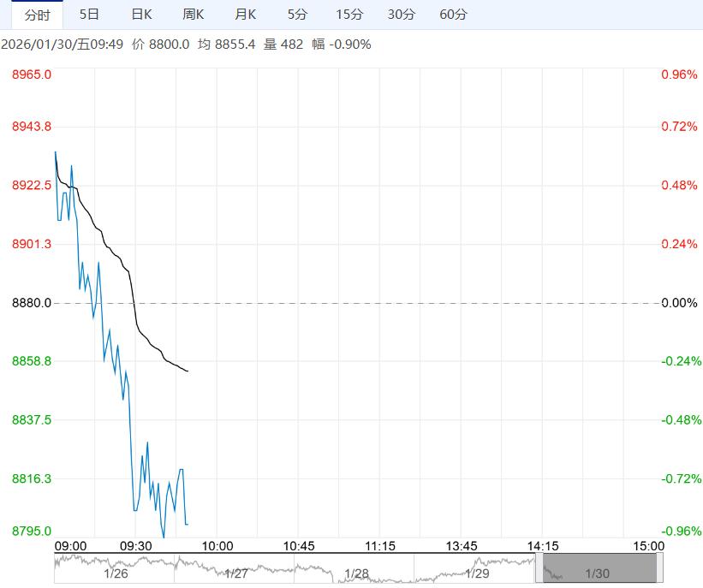Click the blue price line's lowest point near 09:40
Image resolution: width=703 pixels, height=588 pixels.
(x=164, y=538)
